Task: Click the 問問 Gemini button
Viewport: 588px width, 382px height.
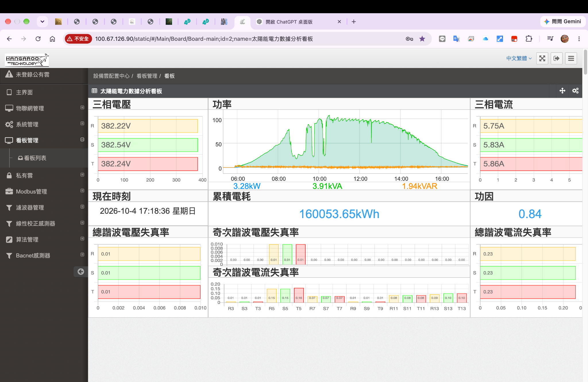Action: pos(562,22)
